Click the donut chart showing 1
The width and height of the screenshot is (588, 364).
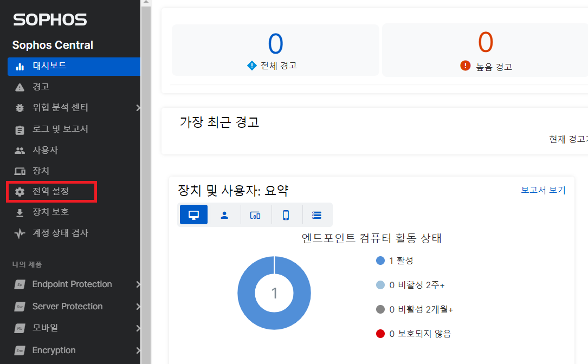pos(274,293)
